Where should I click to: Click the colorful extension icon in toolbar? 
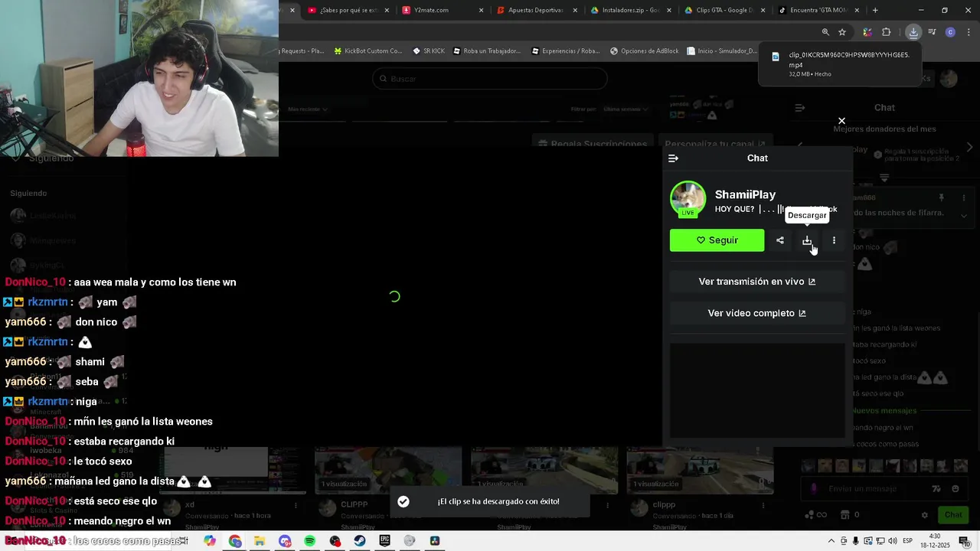pos(867,32)
